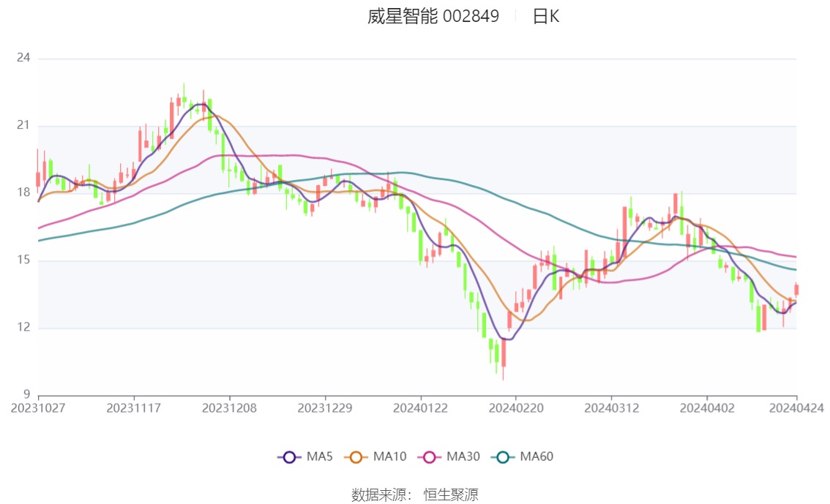Click the 24 price axis label
This screenshot has width=830, height=504.
pos(23,59)
